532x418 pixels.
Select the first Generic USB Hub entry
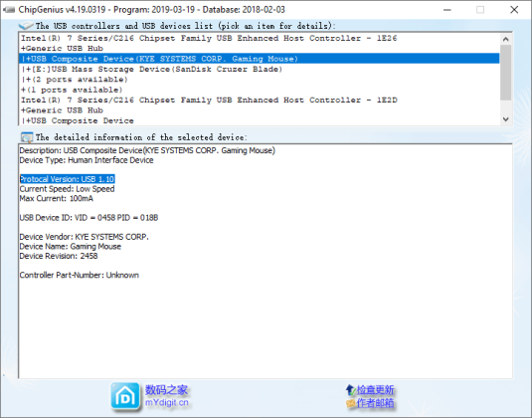click(259, 48)
